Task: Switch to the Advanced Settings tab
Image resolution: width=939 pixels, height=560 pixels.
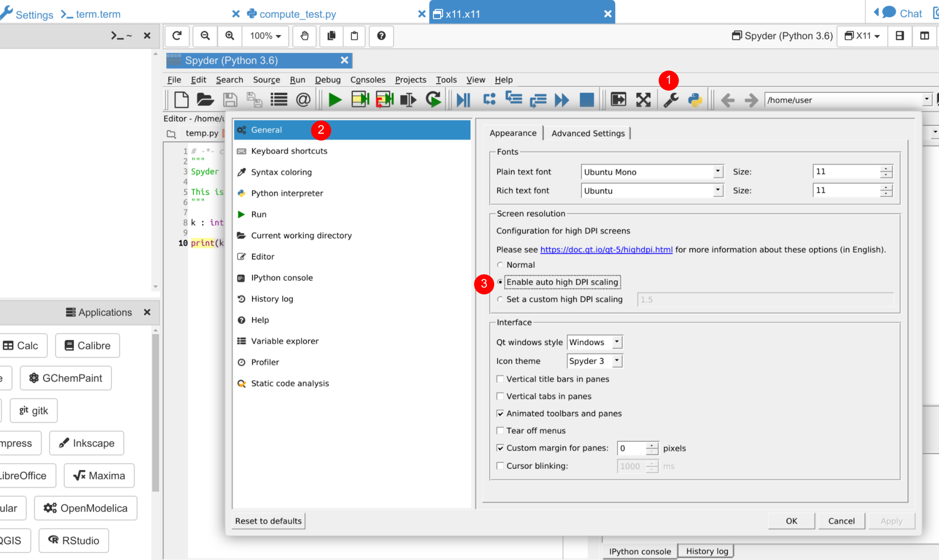Action: pyautogui.click(x=588, y=133)
